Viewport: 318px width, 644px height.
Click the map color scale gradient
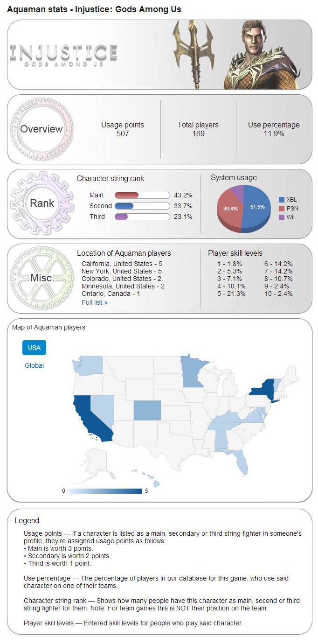point(105,491)
